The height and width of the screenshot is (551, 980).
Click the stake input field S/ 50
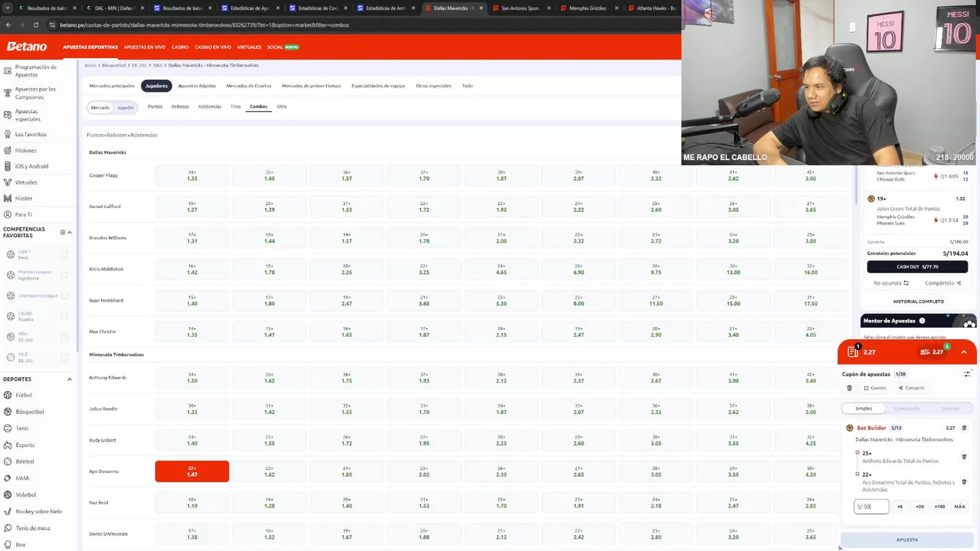pos(871,507)
